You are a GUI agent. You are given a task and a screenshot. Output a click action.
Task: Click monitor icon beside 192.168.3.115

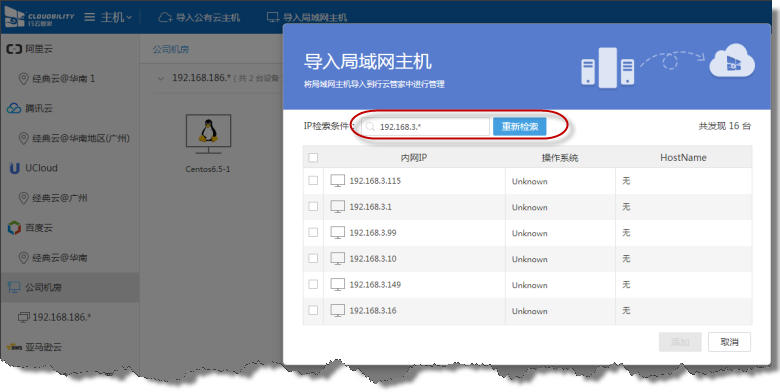click(x=338, y=181)
